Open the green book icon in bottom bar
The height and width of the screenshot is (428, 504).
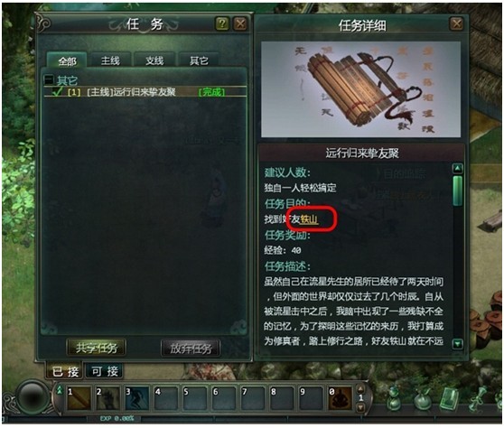click(450, 399)
